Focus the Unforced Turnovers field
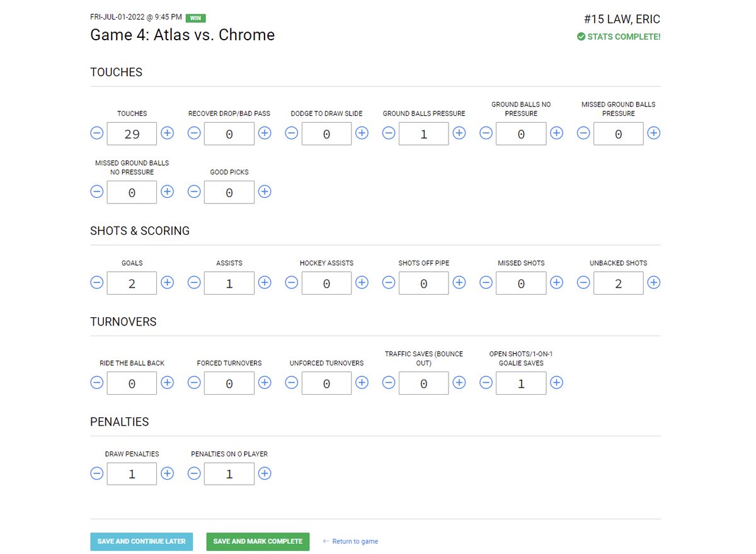This screenshot has width=756, height=554. [x=326, y=383]
